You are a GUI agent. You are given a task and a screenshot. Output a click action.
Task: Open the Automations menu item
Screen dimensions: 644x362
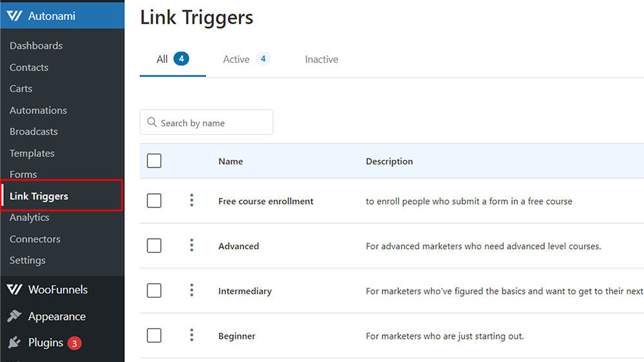point(38,110)
